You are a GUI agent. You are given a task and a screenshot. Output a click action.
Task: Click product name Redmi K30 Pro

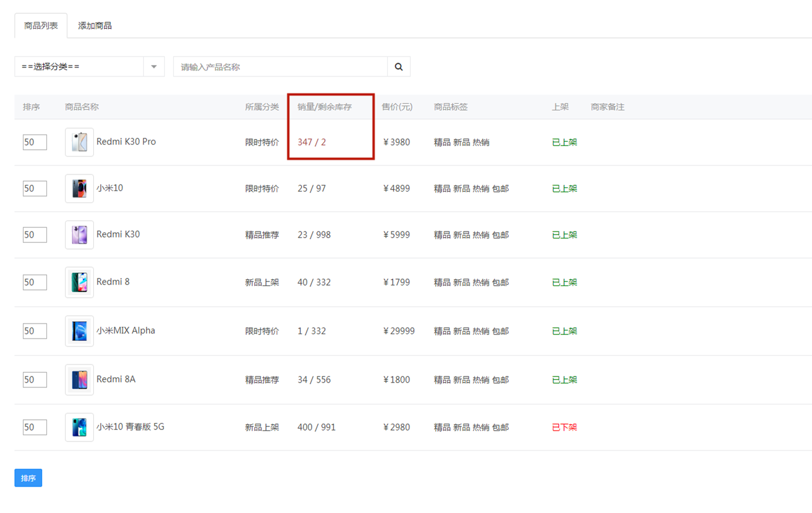[x=126, y=141]
